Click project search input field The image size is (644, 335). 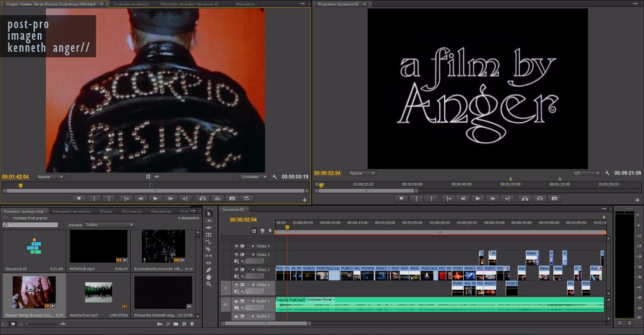pos(30,225)
